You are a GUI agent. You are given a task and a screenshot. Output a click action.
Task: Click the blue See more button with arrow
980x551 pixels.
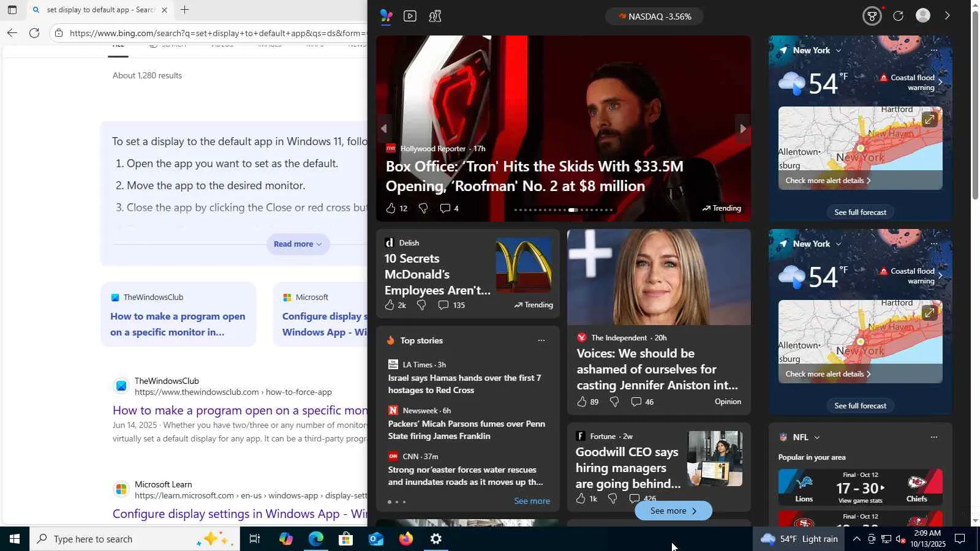pos(673,511)
